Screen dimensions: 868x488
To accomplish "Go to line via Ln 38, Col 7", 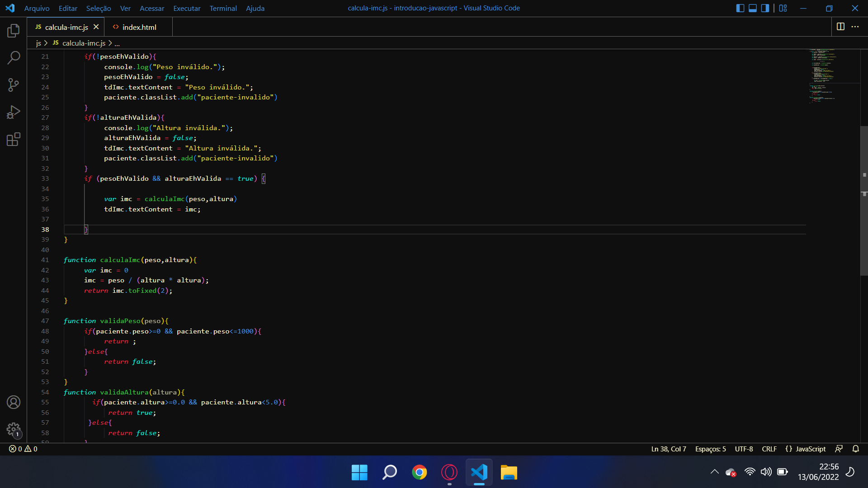I will click(668, 449).
